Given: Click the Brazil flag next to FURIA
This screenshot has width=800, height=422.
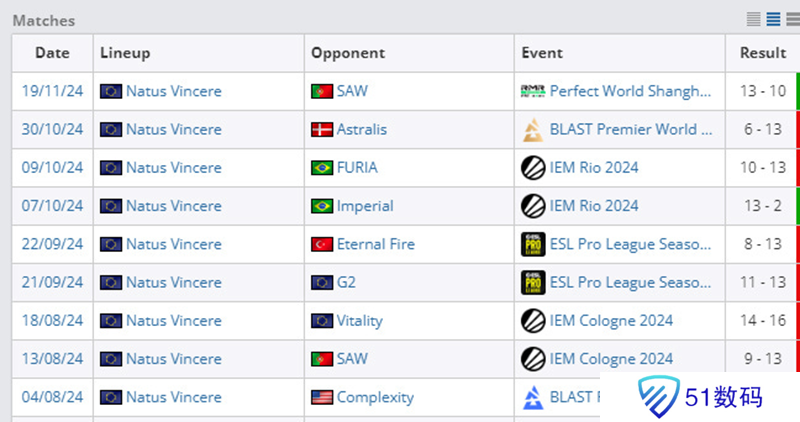Looking at the screenshot, I should (322, 168).
